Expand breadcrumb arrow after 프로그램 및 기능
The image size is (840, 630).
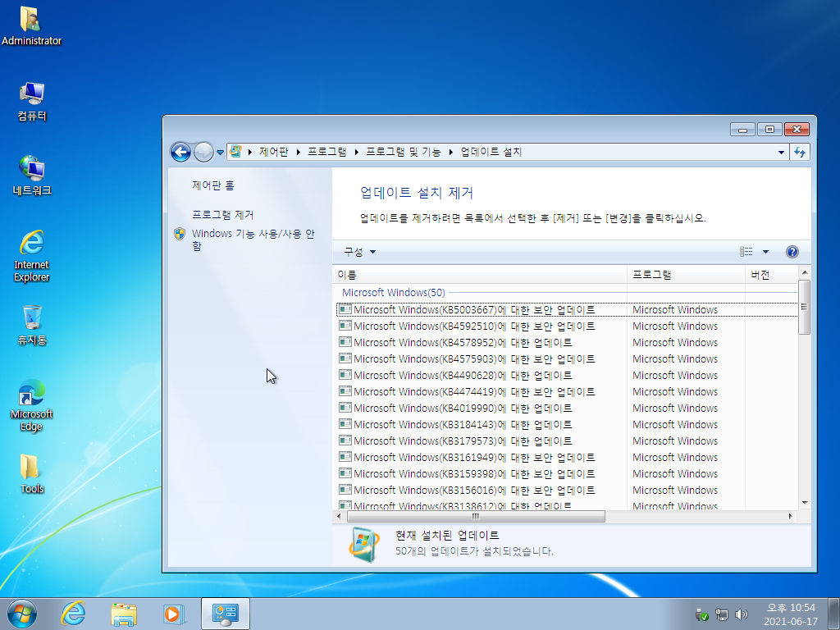click(450, 152)
